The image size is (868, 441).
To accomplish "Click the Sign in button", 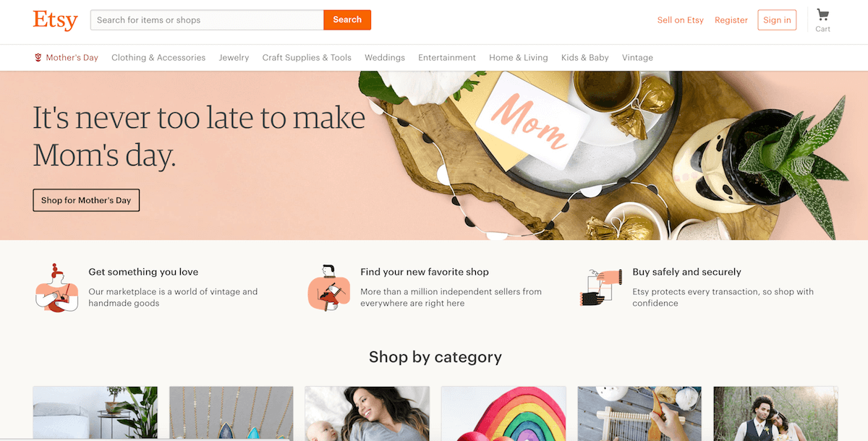I will (x=777, y=20).
